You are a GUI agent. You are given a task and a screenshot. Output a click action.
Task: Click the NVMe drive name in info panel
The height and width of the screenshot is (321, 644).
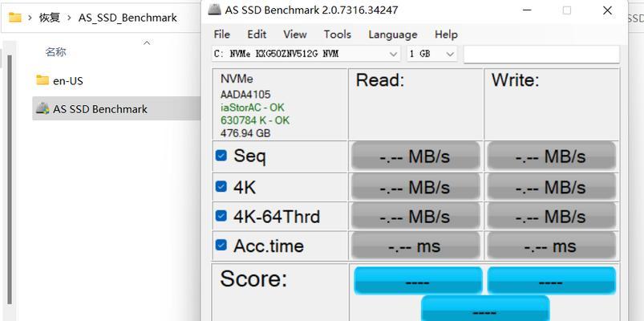(x=237, y=79)
